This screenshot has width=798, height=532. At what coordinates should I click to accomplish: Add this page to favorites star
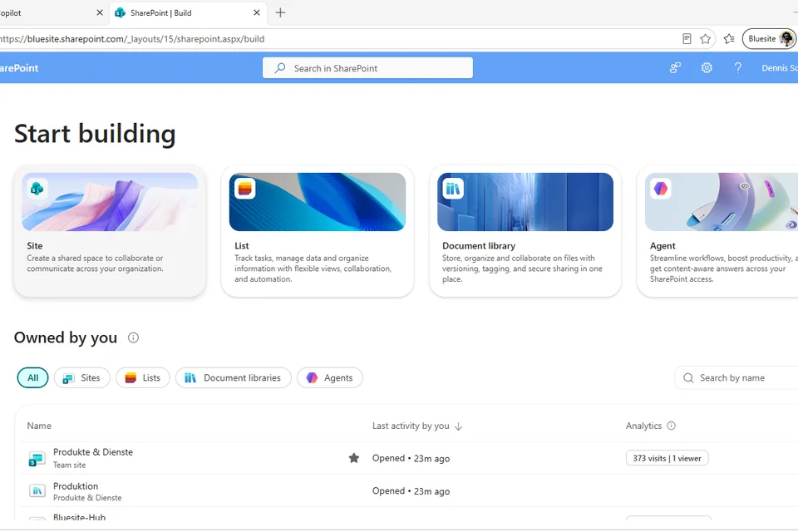pos(705,39)
